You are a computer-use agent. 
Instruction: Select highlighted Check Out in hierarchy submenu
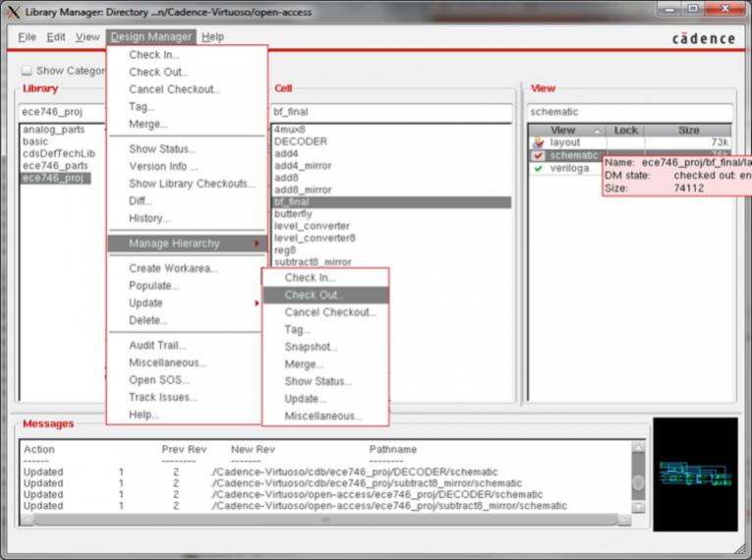tap(325, 296)
